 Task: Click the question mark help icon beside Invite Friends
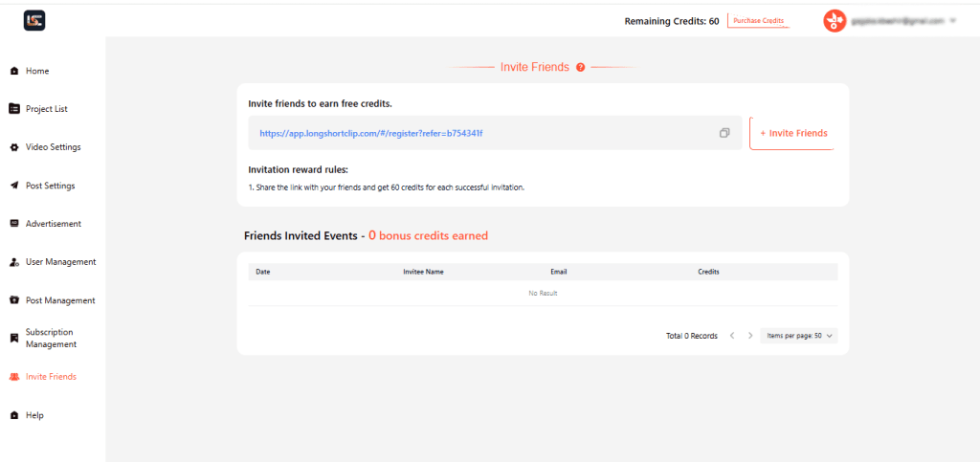coord(581,67)
